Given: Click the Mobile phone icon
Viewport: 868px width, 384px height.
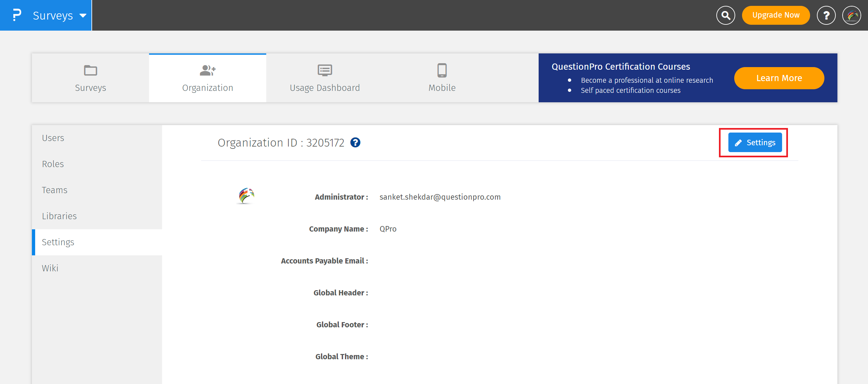Looking at the screenshot, I should point(442,70).
